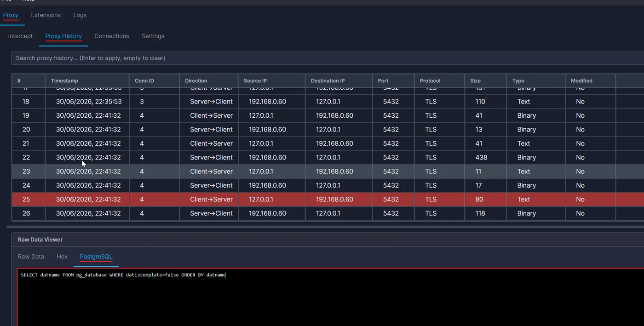Sort by the Destination IP column header
Screen dimensions: 644x326
point(339,80)
